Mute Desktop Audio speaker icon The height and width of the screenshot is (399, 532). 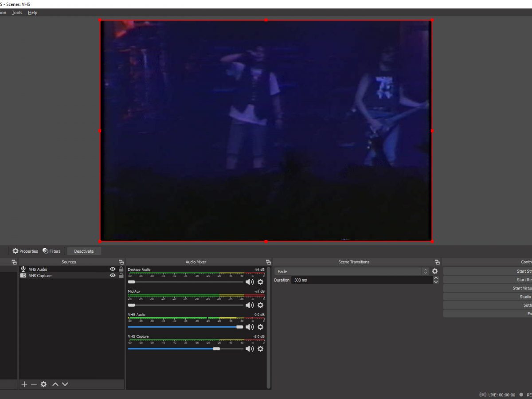coord(250,282)
